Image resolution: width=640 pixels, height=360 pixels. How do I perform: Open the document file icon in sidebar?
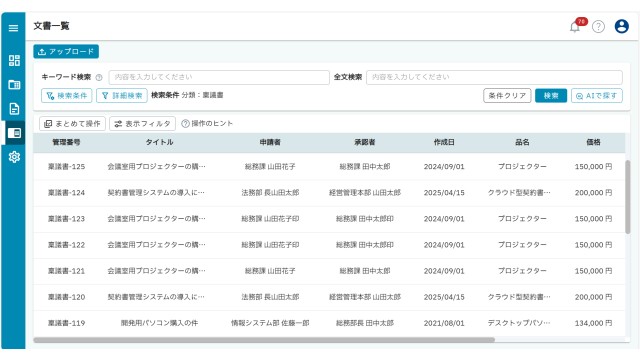(14, 109)
